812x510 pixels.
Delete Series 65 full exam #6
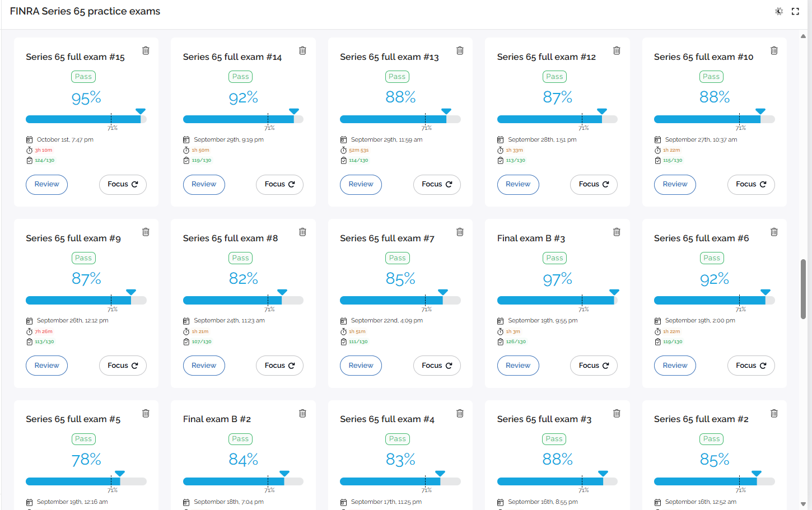(x=774, y=232)
